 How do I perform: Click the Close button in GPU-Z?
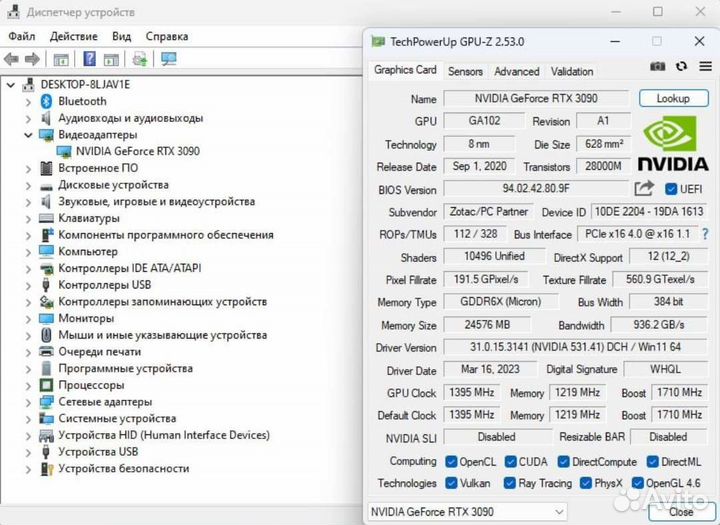click(x=681, y=512)
